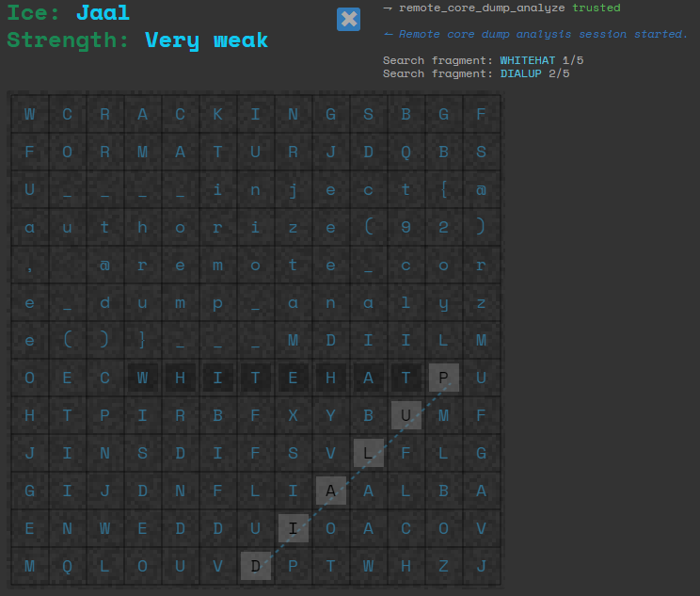Click the highlighted U cell on diagonal

pos(406,415)
